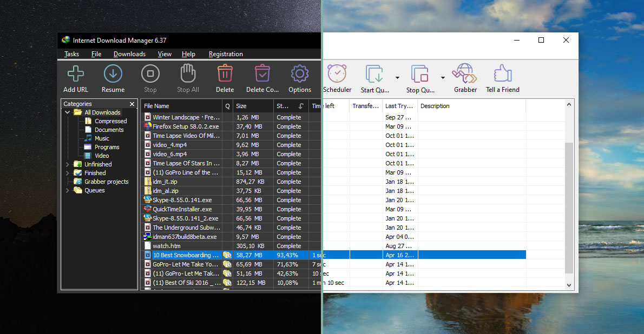Delete the selected download
This screenshot has width=644, height=334.
tap(225, 78)
